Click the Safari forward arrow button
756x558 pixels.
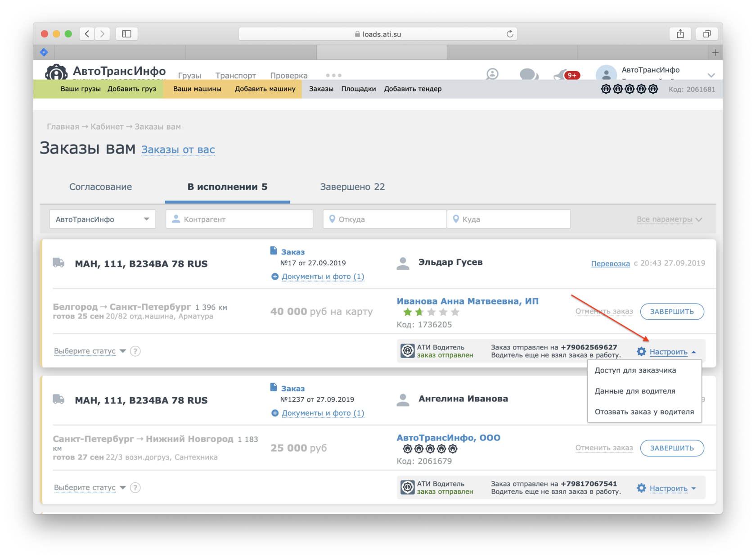pos(102,34)
